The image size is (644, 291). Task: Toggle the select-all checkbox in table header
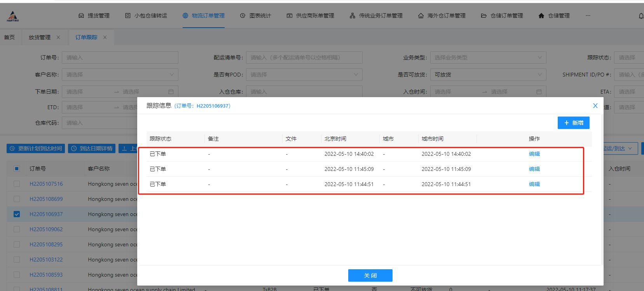[17, 169]
